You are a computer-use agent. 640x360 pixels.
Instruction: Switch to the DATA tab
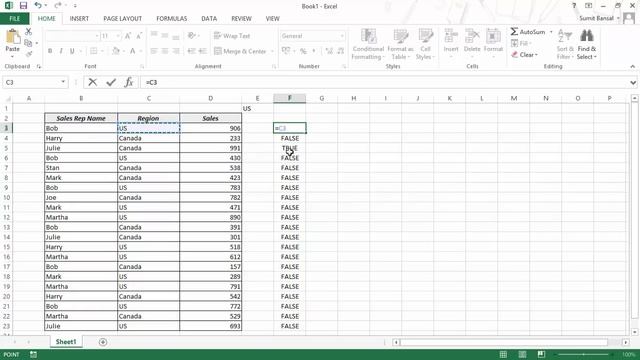(209, 18)
